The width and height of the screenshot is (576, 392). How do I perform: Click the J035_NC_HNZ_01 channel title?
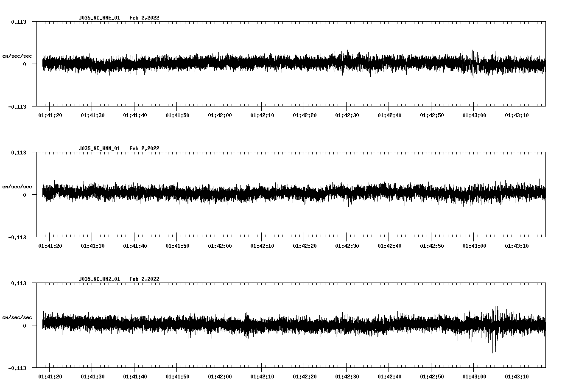coord(99,279)
